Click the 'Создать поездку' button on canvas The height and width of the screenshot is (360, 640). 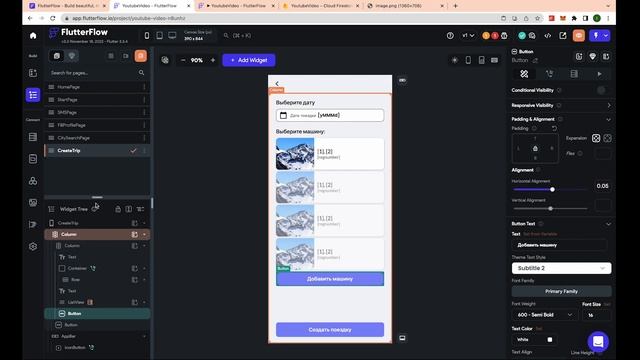[x=330, y=329]
